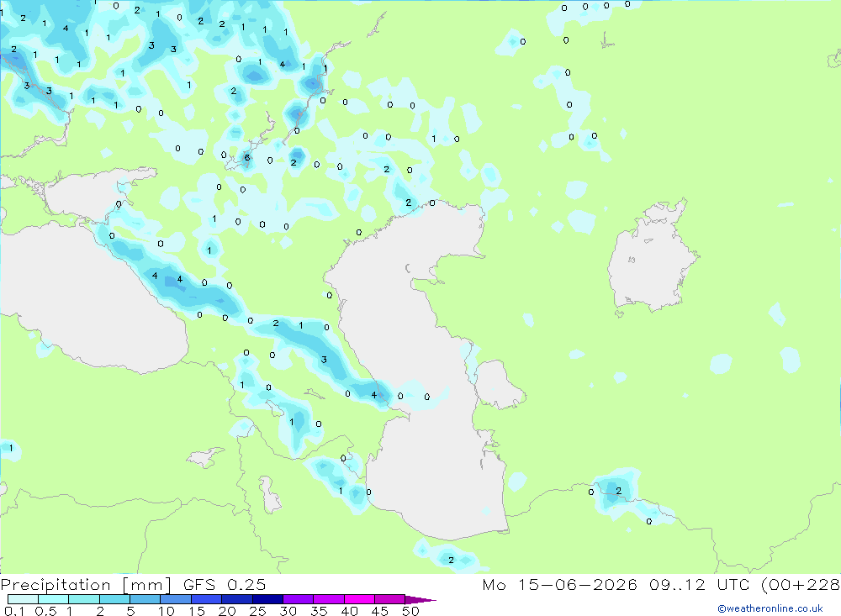Choose the 40–45 mm legend color box
The width and height of the screenshot is (841, 616).
[359, 599]
